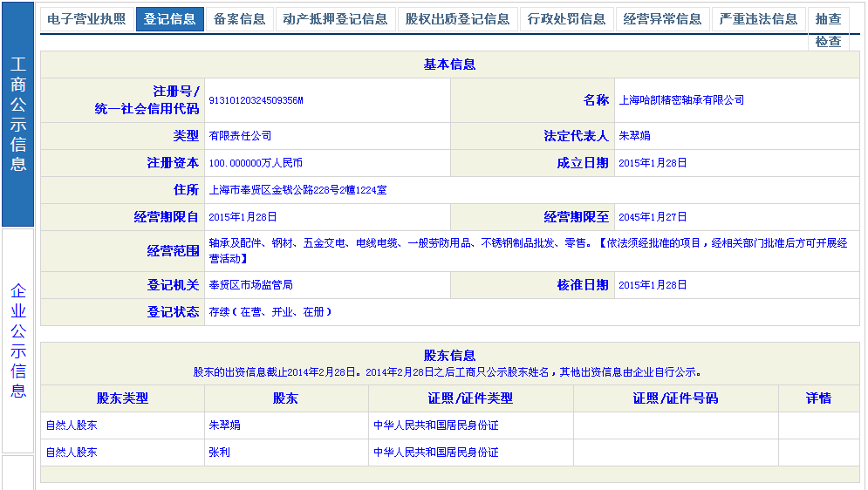Click the 股东类型 column header
The width and height of the screenshot is (868, 490).
(x=122, y=398)
